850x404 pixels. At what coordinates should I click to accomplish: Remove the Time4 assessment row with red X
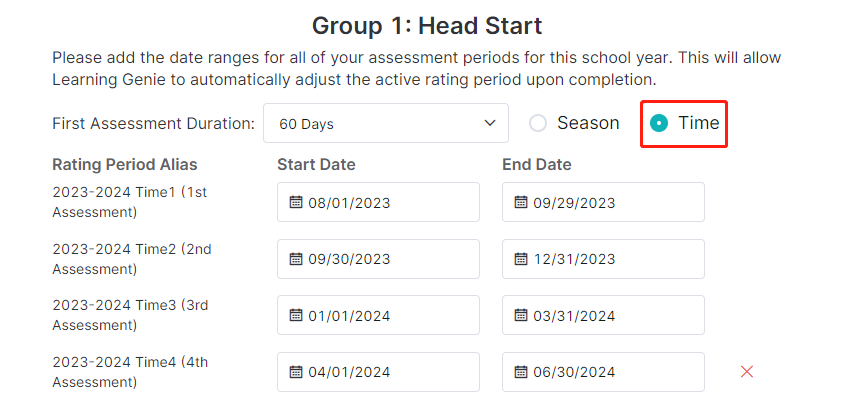[746, 371]
